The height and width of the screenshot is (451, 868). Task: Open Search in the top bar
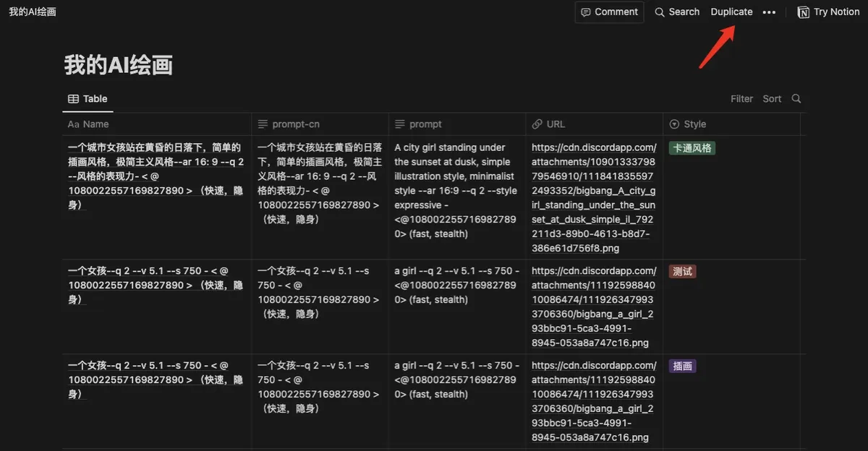[x=677, y=12]
